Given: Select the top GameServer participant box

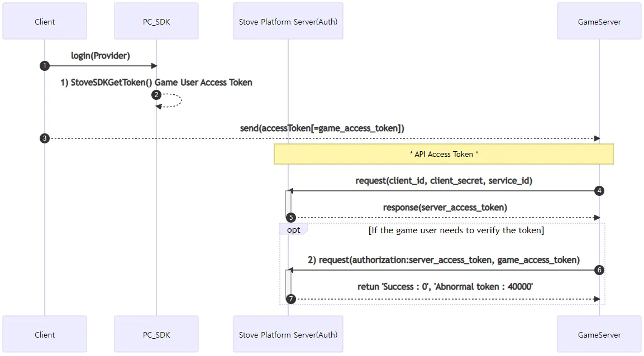Looking at the screenshot, I should tap(599, 21).
